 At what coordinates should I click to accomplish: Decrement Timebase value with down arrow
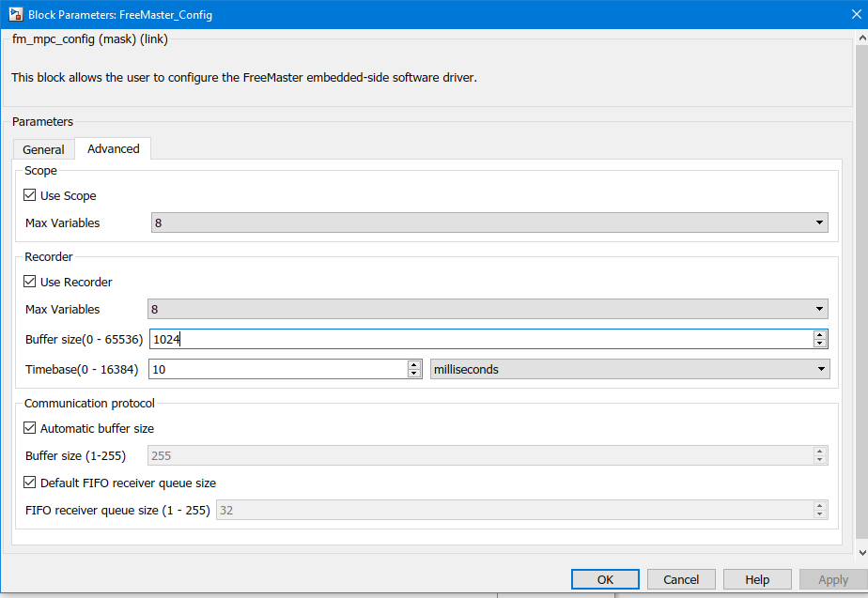[413, 374]
